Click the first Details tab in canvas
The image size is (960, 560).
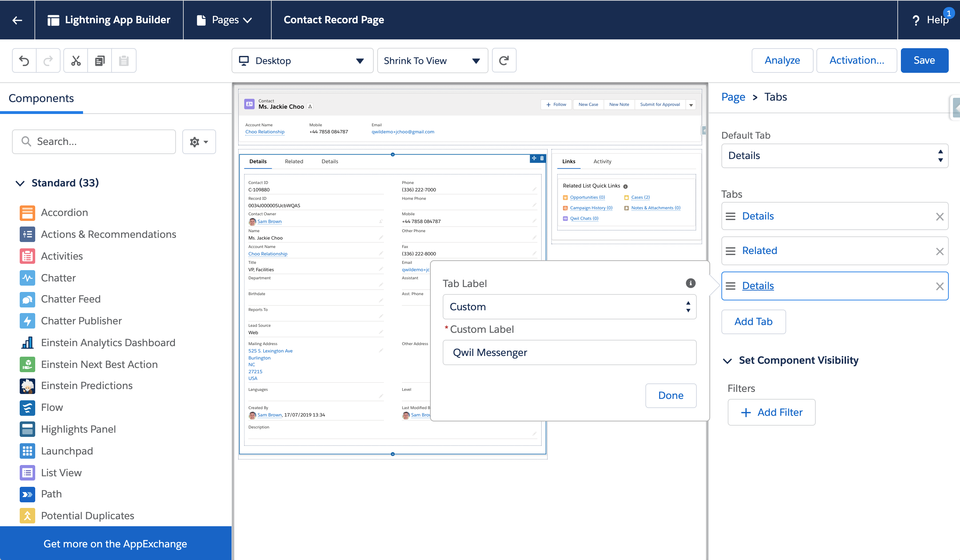click(x=258, y=161)
